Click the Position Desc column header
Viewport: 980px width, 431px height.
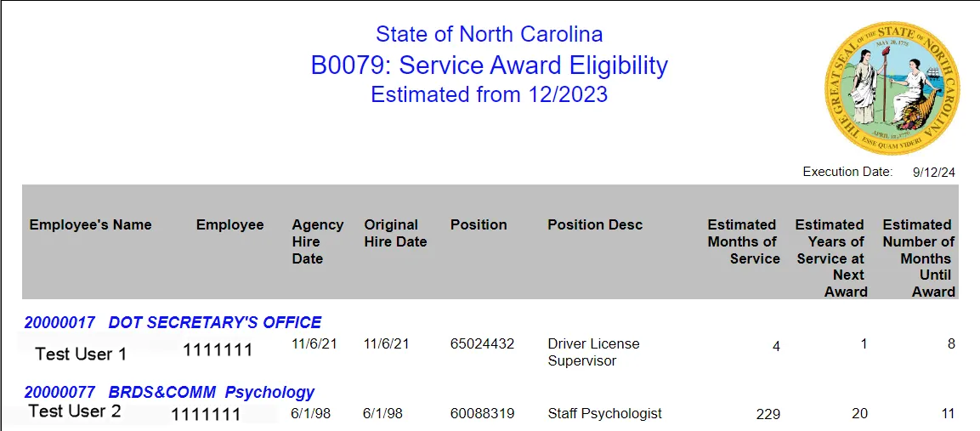tap(595, 225)
